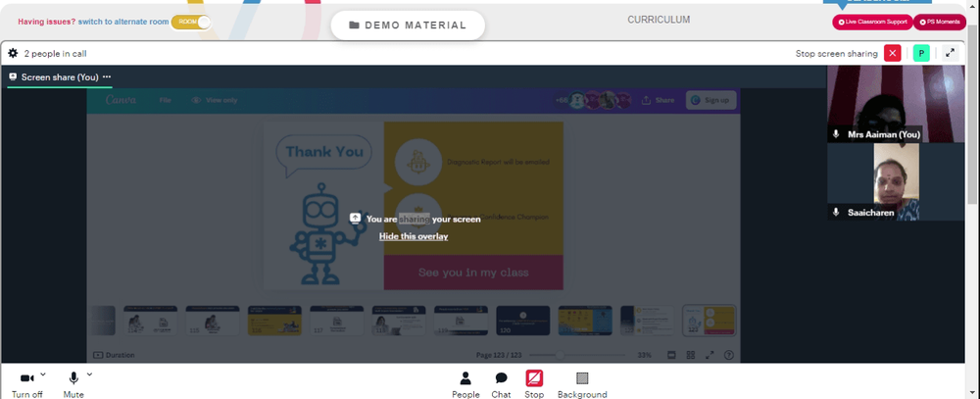This screenshot has height=399, width=980.
Task: Click the 2 people in call label
Action: [55, 54]
